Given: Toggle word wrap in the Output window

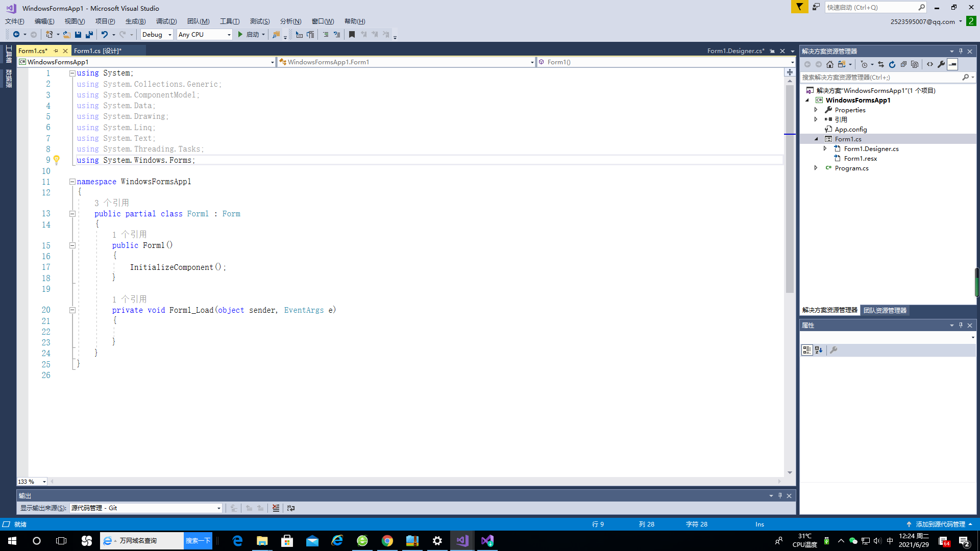Looking at the screenshot, I should click(290, 508).
